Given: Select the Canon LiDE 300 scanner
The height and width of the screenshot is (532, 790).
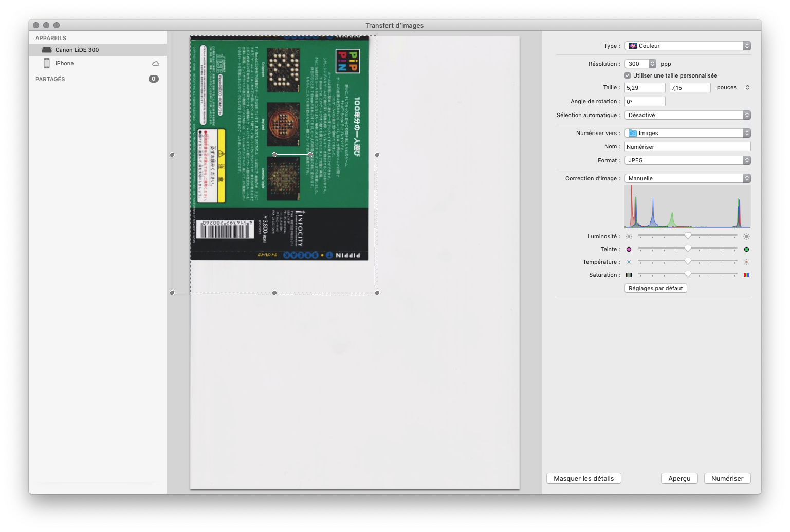Looking at the screenshot, I should click(98, 50).
